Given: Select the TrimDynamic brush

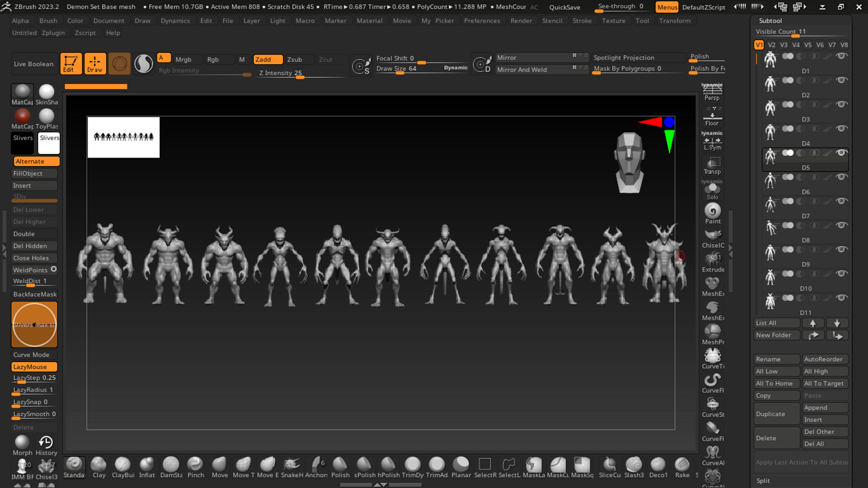Looking at the screenshot, I should [x=413, y=467].
